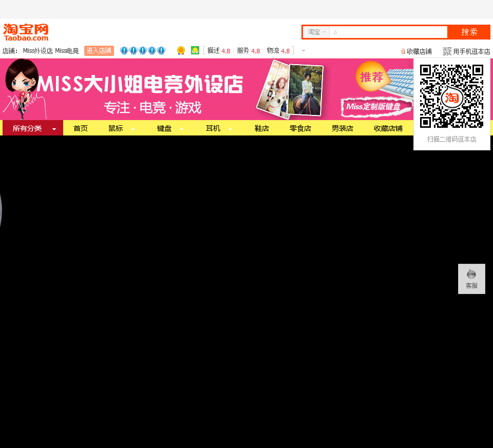The image size is (493, 448).
Task: Open the 客服 customer service widget
Action: [x=471, y=279]
